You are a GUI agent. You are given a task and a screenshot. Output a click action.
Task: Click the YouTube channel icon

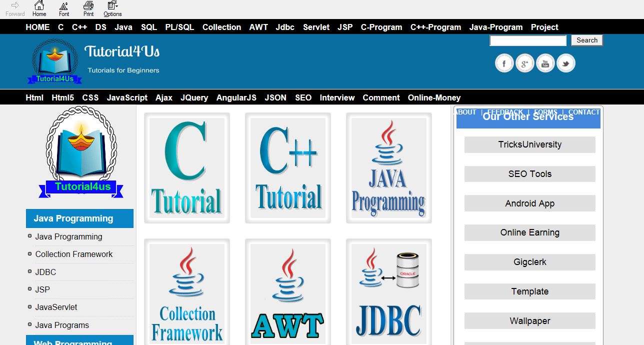pos(545,63)
